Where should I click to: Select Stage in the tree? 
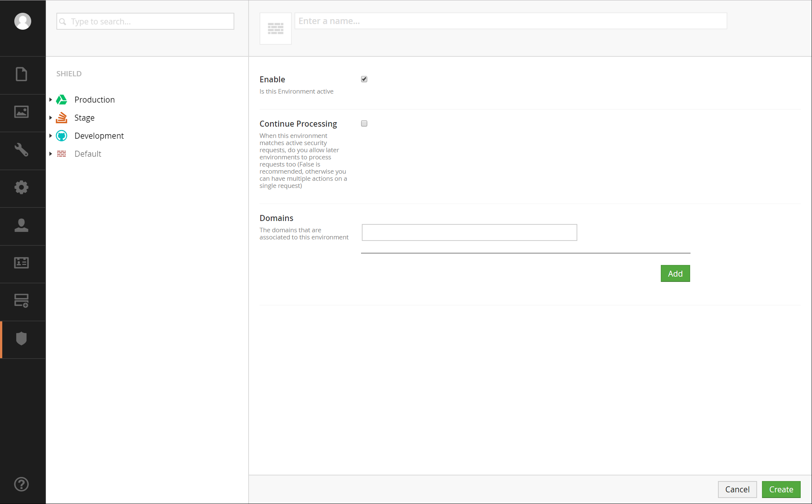84,118
